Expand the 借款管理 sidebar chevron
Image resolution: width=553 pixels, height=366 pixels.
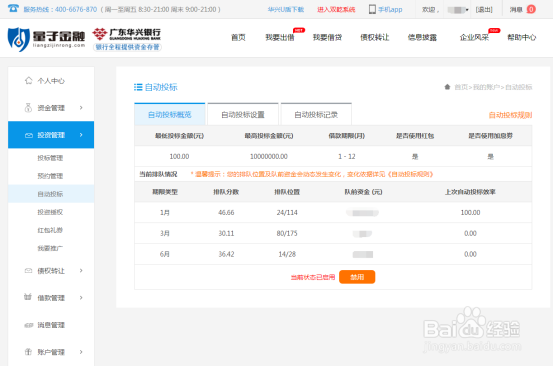(81, 298)
